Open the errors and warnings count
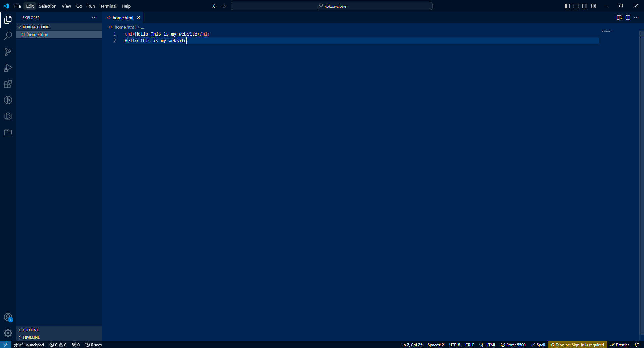The width and height of the screenshot is (644, 348). pos(58,345)
